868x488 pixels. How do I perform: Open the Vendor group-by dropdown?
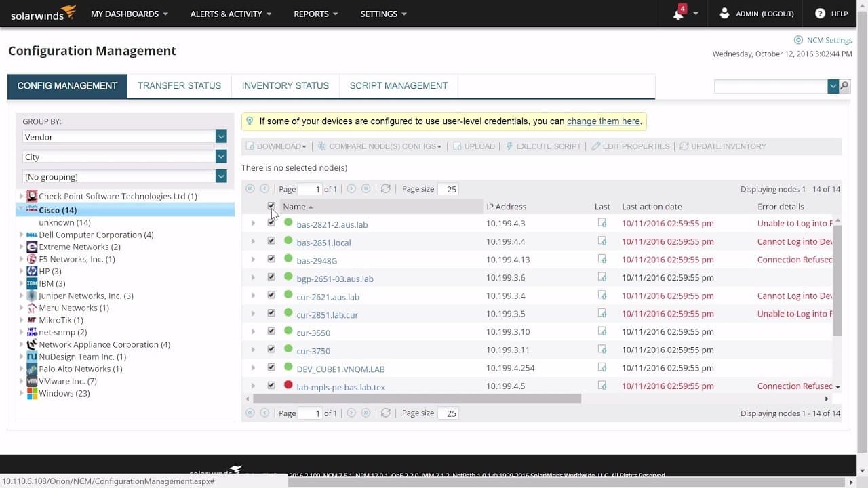tap(125, 137)
